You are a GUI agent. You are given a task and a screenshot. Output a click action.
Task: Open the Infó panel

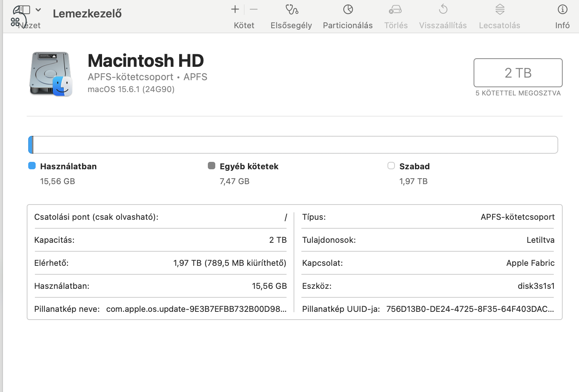click(x=562, y=15)
